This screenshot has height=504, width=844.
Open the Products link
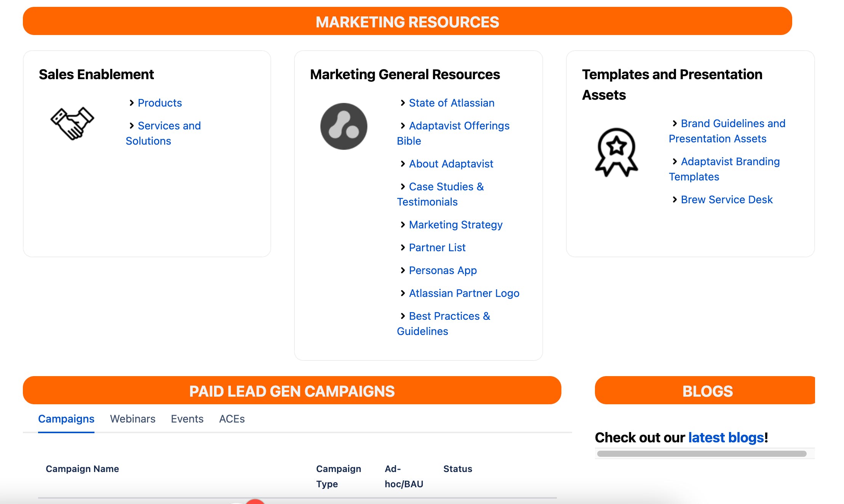point(160,103)
